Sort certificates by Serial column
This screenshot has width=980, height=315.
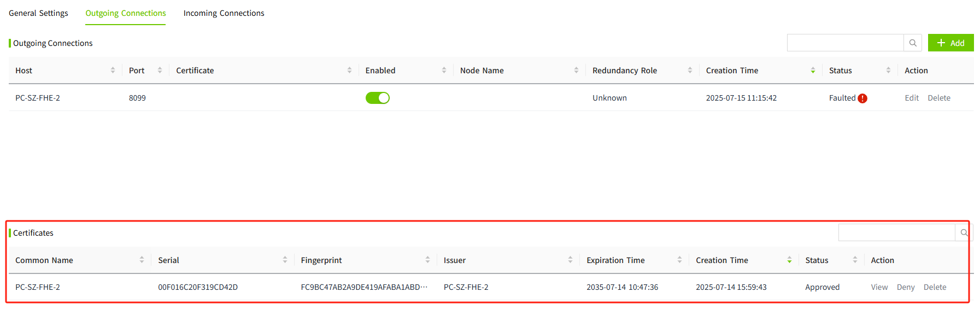[285, 260]
